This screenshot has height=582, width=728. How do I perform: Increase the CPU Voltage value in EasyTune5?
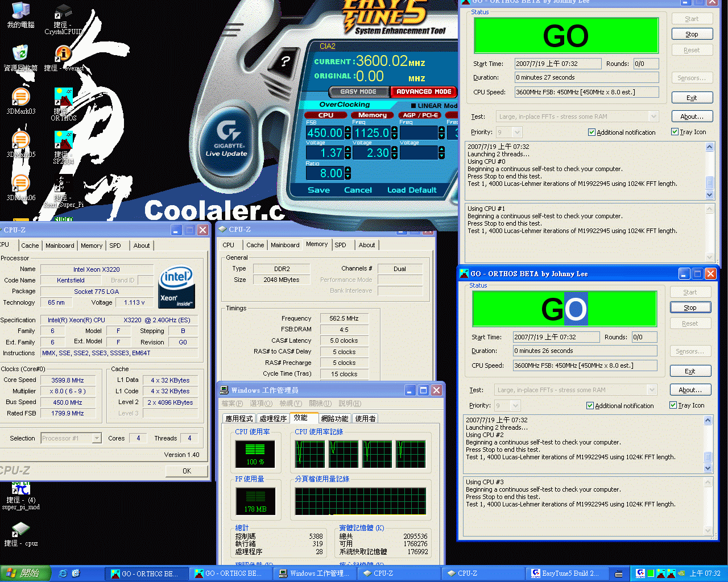347,150
